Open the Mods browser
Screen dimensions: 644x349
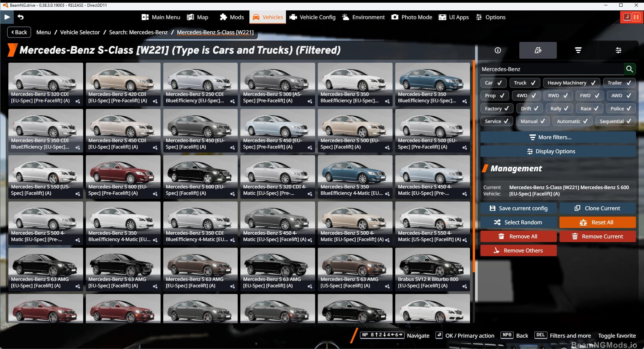pyautogui.click(x=232, y=17)
